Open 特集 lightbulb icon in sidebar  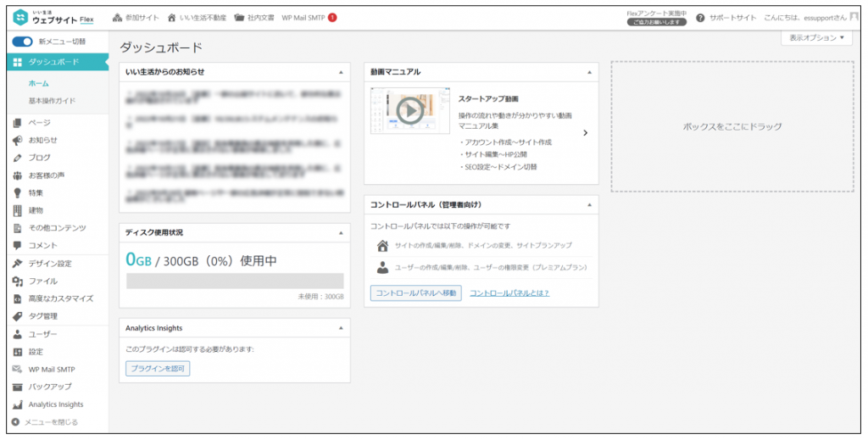tap(18, 192)
